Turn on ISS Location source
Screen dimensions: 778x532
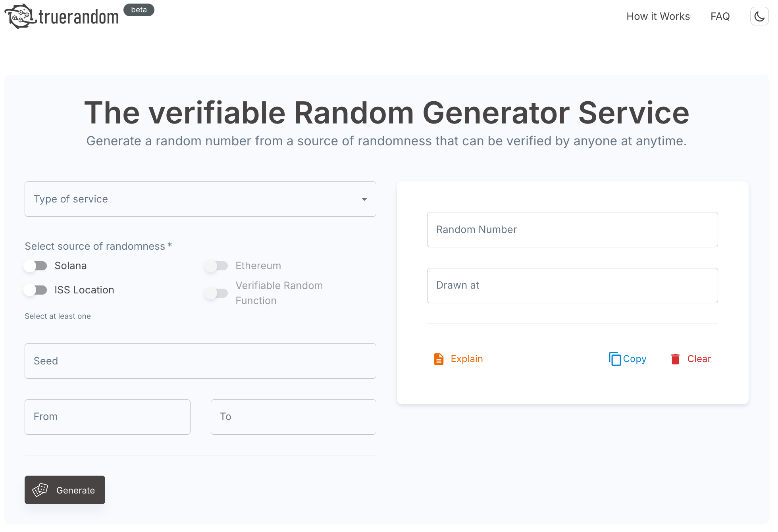(x=35, y=290)
